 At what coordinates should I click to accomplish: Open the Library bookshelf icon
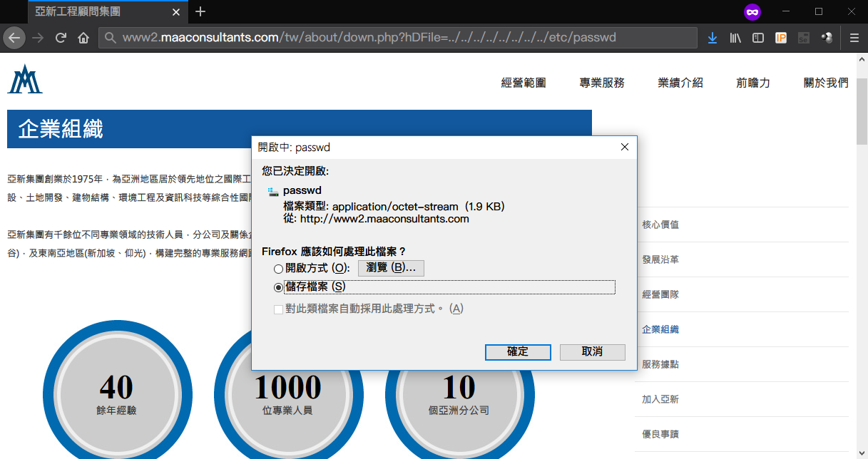[x=735, y=38]
